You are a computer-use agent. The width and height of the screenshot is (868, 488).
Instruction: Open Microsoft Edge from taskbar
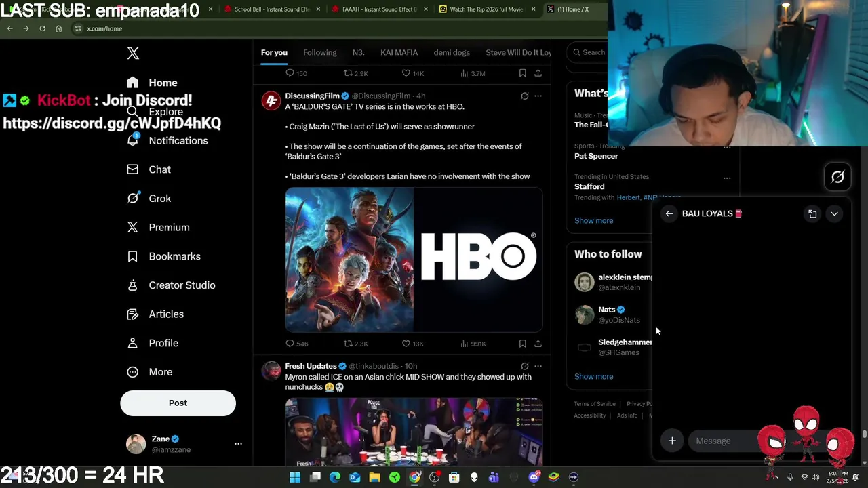pyautogui.click(x=335, y=477)
